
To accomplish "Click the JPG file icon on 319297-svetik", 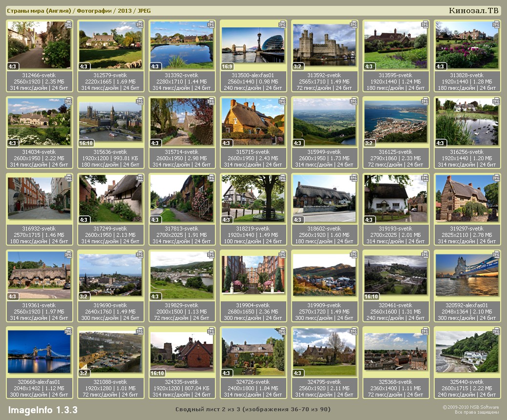I will [x=495, y=178].
